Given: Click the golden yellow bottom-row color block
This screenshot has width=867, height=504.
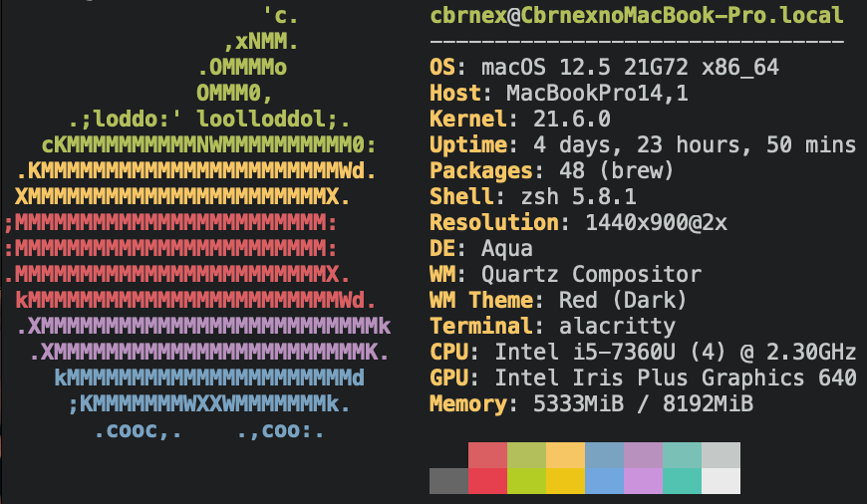Looking at the screenshot, I should 566,481.
